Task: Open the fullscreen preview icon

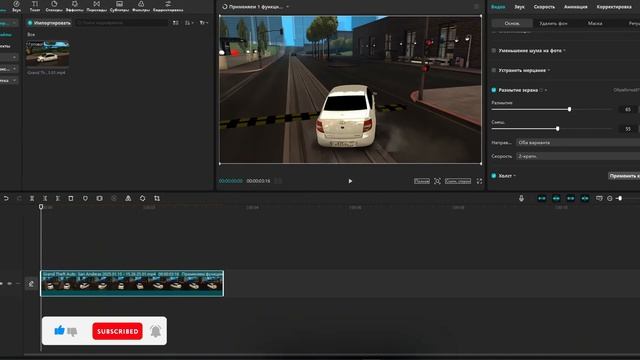Action: (x=479, y=181)
